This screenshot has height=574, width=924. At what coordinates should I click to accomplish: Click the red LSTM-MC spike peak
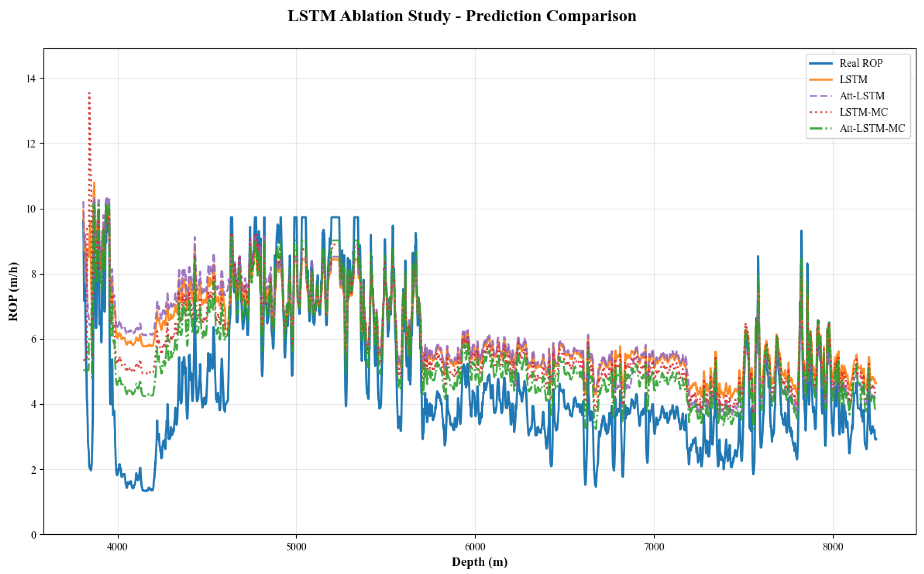[x=89, y=93]
